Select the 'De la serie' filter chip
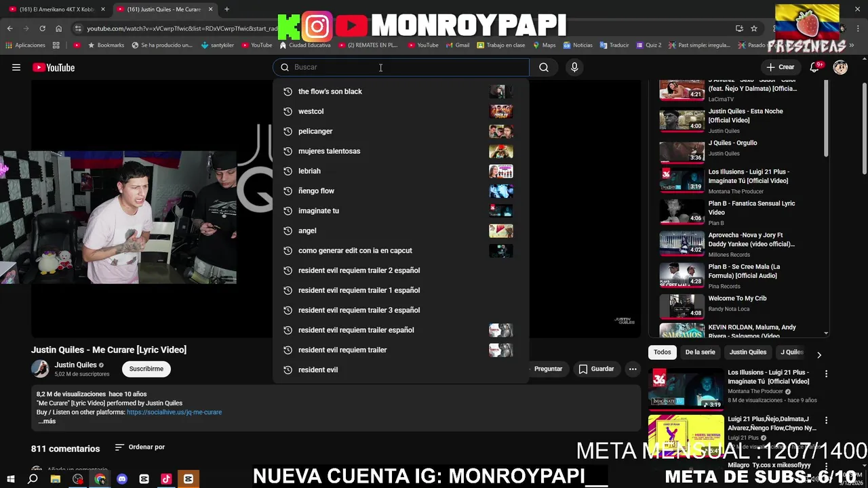868x488 pixels. (x=700, y=352)
